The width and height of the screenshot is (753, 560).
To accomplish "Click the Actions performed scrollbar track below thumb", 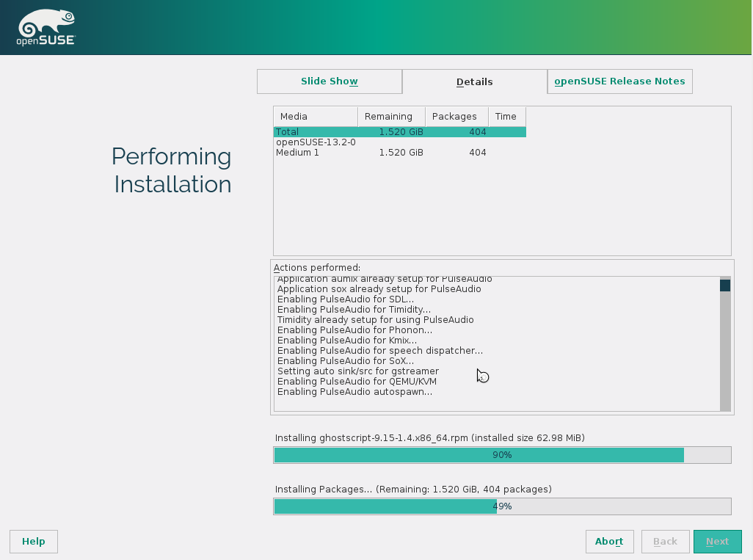I will (725, 351).
